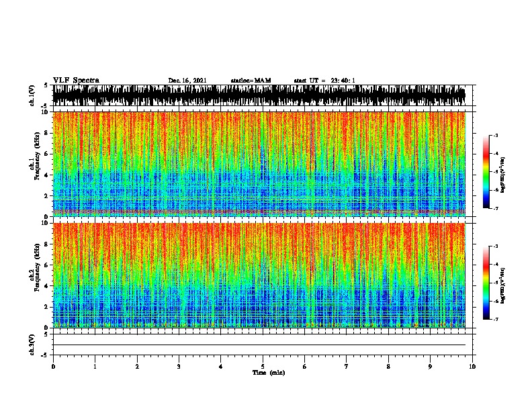This screenshot has height=411, width=532.
Task: Click the "ch.1(V)" waveform axis label
Action: tap(32, 95)
